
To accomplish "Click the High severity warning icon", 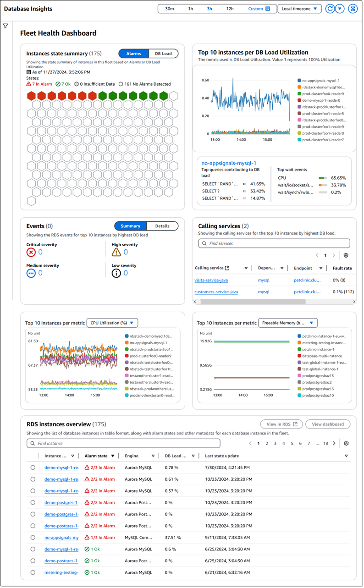I will tap(116, 252).
